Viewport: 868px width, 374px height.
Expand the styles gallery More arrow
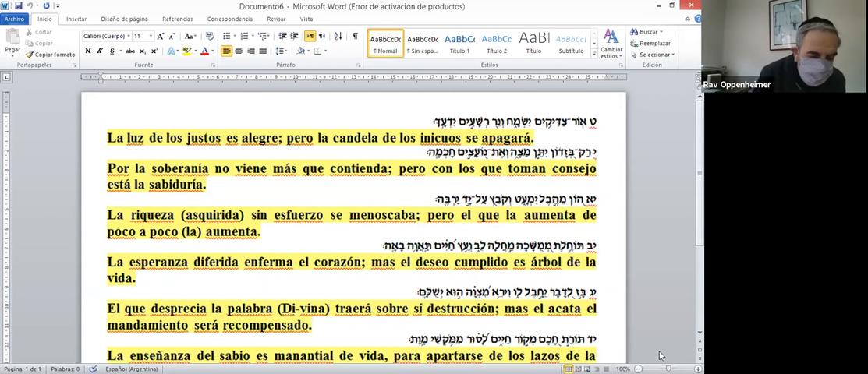tap(594, 53)
